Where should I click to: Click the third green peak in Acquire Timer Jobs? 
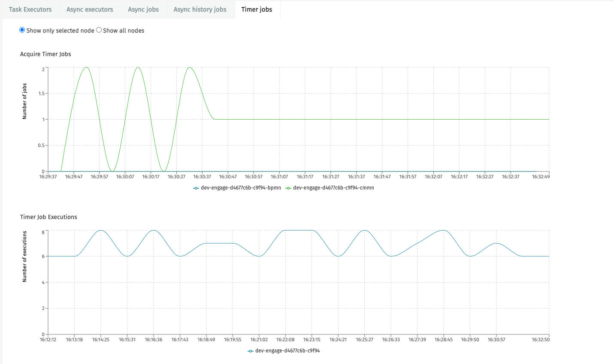pos(189,67)
